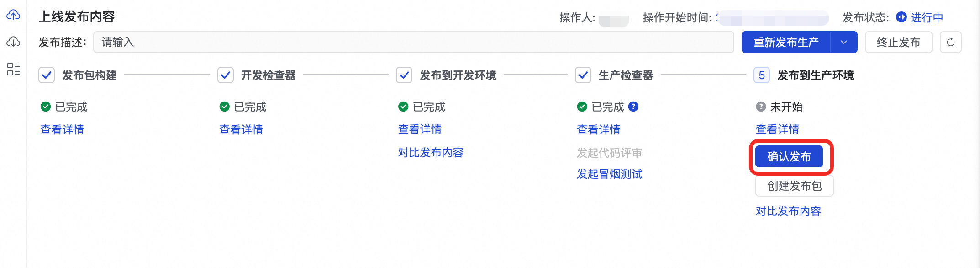
Task: Click the 未开始 status text
Action: (x=786, y=107)
